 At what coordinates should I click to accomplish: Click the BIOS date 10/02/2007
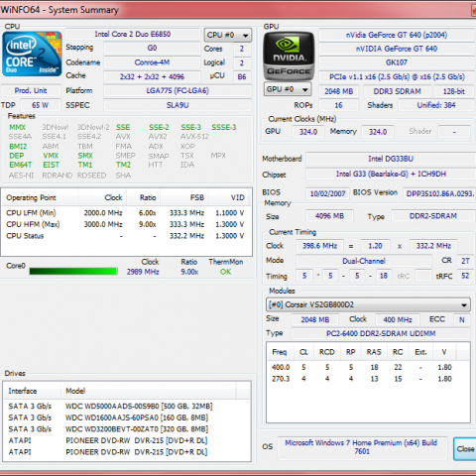click(327, 193)
